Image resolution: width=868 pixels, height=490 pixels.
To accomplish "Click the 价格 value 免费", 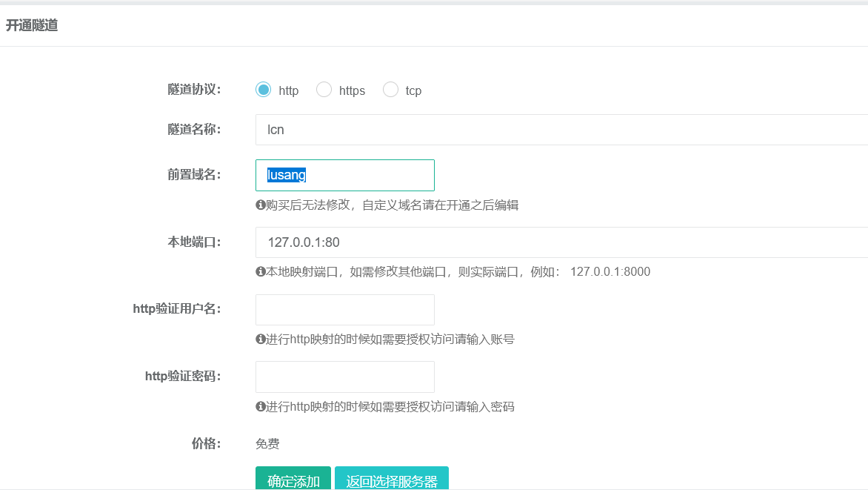I will [x=267, y=444].
